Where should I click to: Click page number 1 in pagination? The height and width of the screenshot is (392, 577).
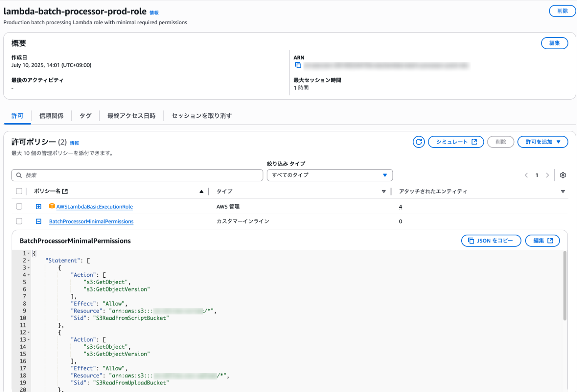tap(537, 175)
